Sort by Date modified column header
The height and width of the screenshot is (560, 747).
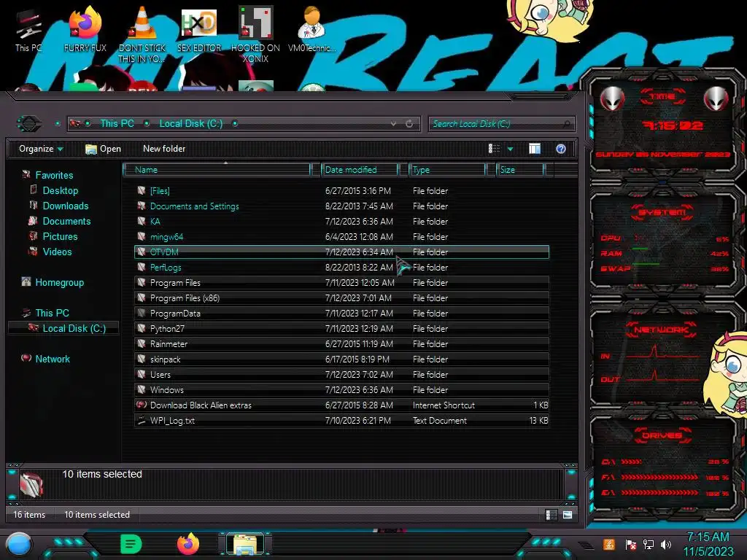[360, 169]
